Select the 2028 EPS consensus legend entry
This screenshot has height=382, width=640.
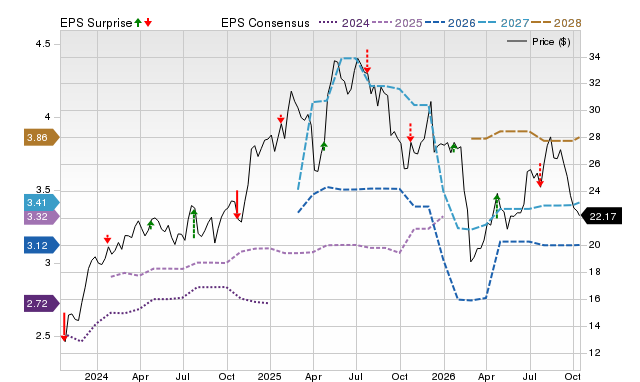tap(556, 23)
